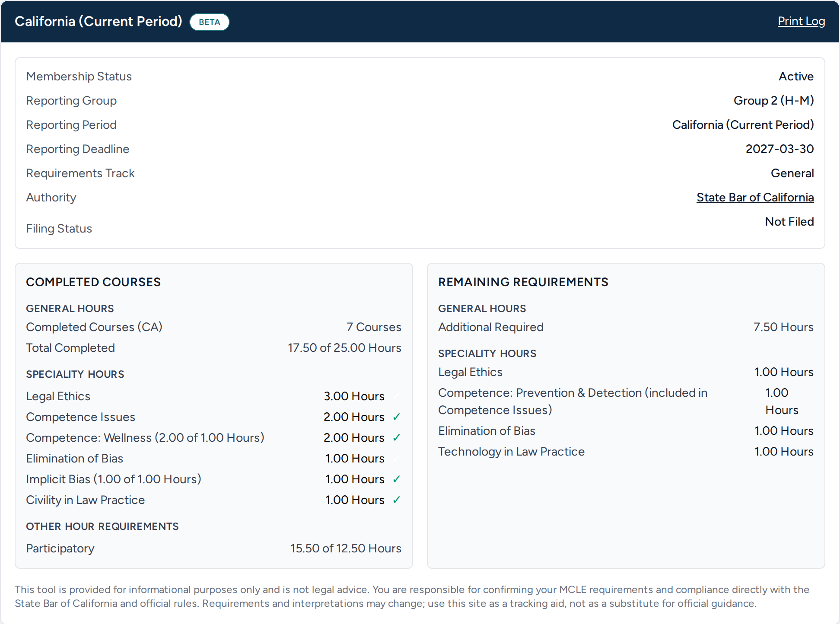Click the BETA badge
This screenshot has height=625, width=840.
point(210,22)
